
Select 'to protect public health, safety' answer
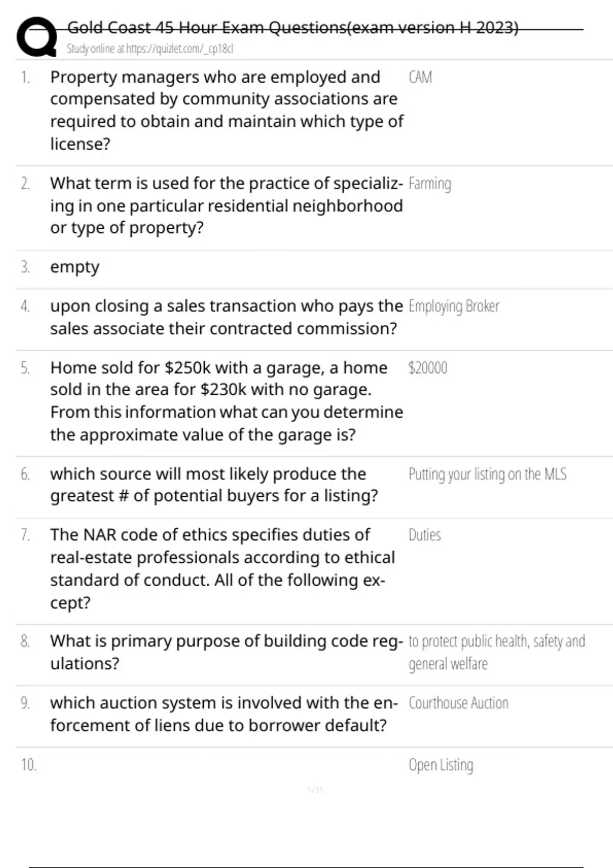(497, 652)
